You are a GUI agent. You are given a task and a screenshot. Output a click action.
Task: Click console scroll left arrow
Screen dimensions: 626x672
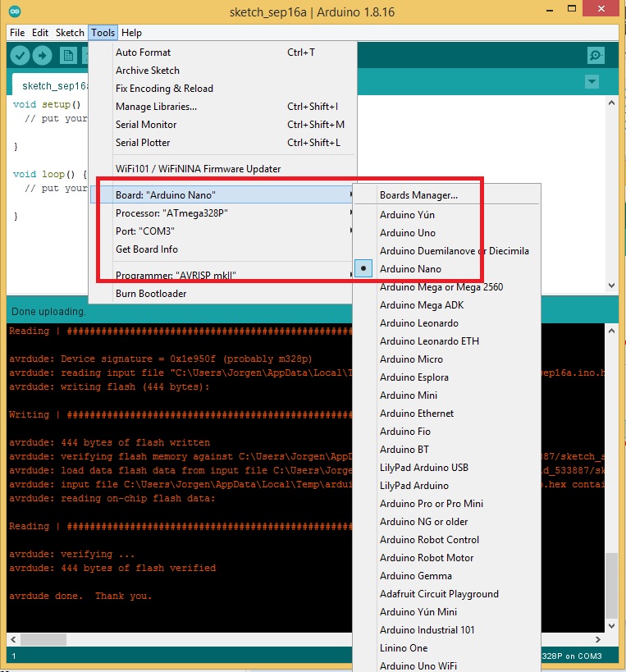(13, 639)
